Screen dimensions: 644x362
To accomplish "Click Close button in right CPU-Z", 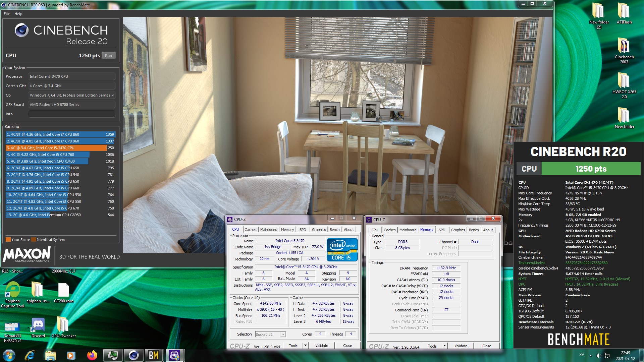I will pyautogui.click(x=487, y=346).
